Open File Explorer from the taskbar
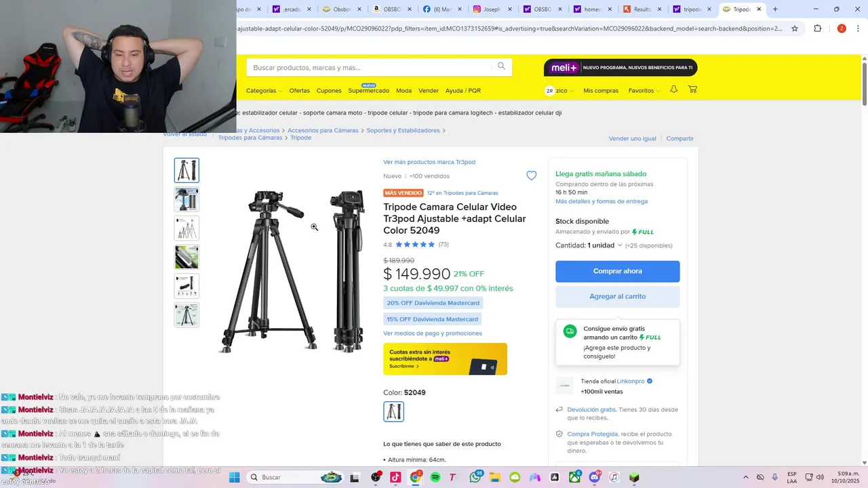 pyautogui.click(x=494, y=477)
